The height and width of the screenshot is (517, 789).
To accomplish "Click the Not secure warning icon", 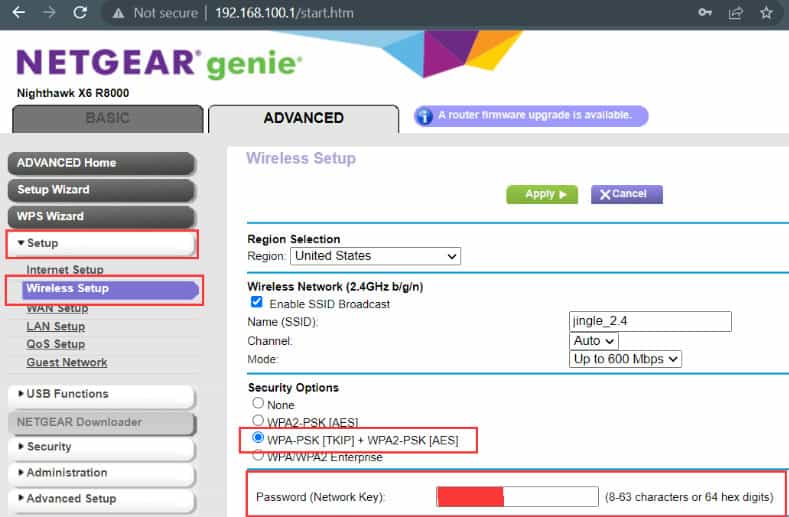I will click(118, 13).
